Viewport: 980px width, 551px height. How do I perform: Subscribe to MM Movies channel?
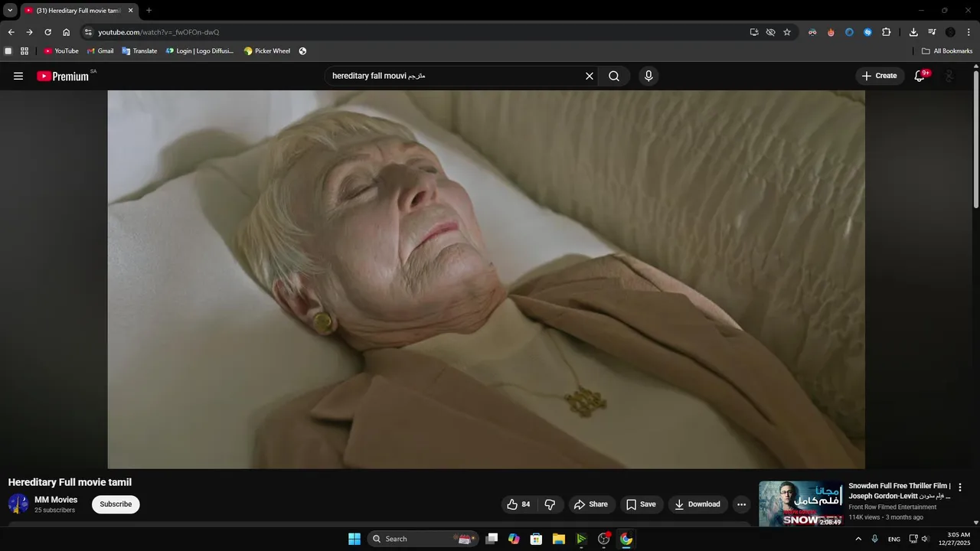click(116, 504)
